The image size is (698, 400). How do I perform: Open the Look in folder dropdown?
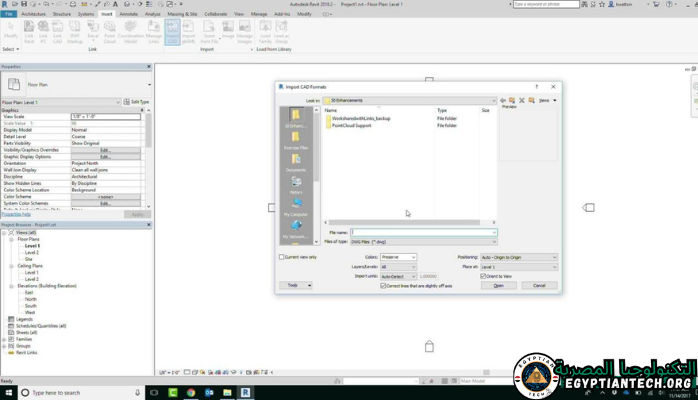click(410, 101)
